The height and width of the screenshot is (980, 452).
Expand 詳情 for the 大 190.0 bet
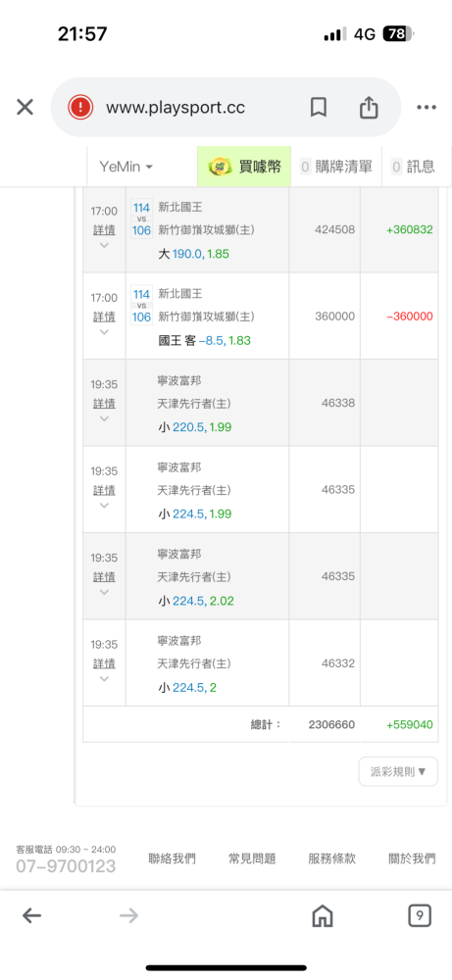[x=104, y=230]
